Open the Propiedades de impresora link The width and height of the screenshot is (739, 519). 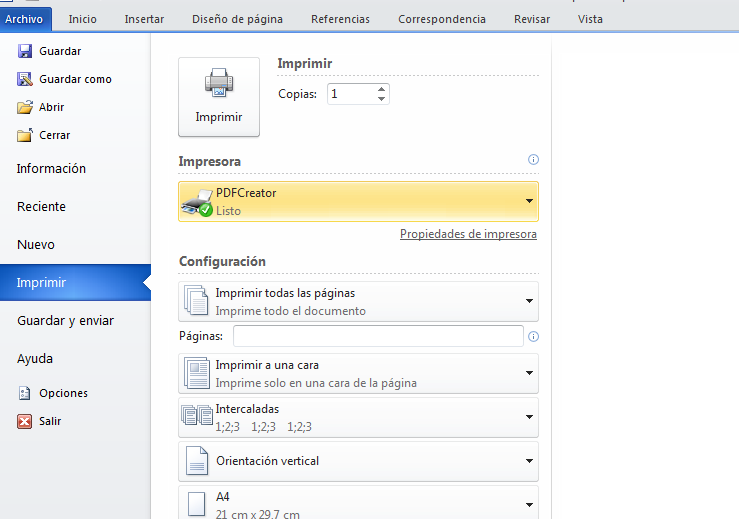pos(468,234)
